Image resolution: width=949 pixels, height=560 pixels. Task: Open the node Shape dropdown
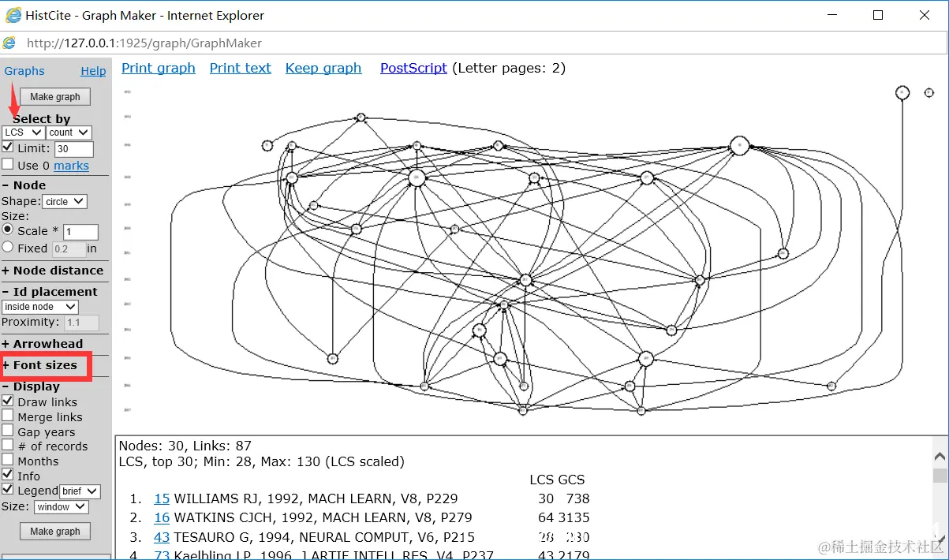pos(65,201)
